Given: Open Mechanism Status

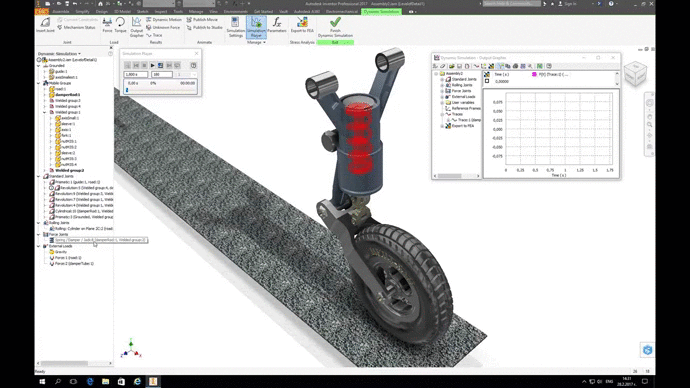Looking at the screenshot, I should pyautogui.click(x=76, y=27).
